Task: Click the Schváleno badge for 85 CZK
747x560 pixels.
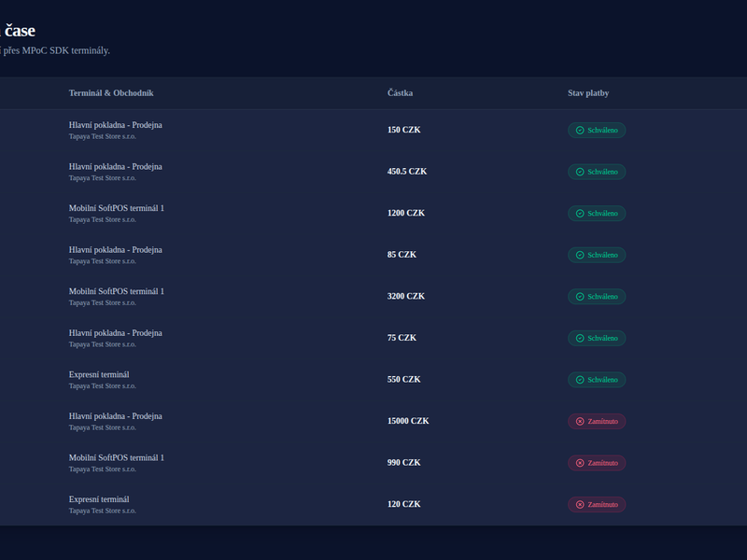Action: pyautogui.click(x=597, y=255)
